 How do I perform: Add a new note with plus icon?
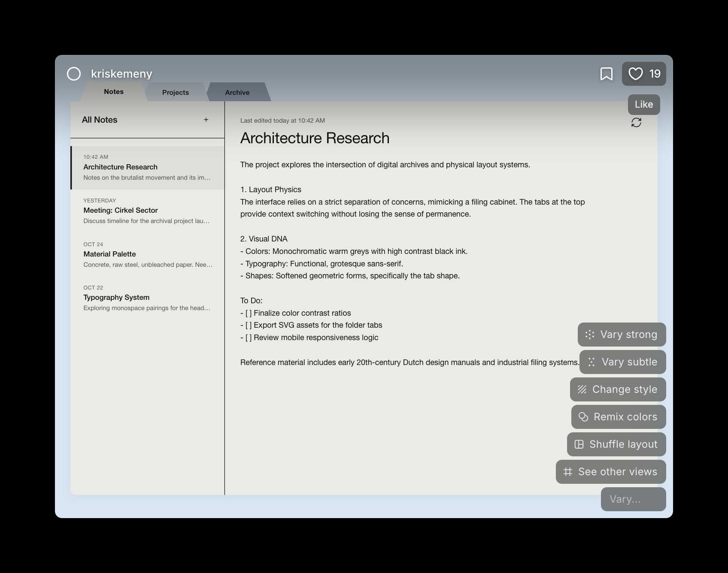pos(206,120)
